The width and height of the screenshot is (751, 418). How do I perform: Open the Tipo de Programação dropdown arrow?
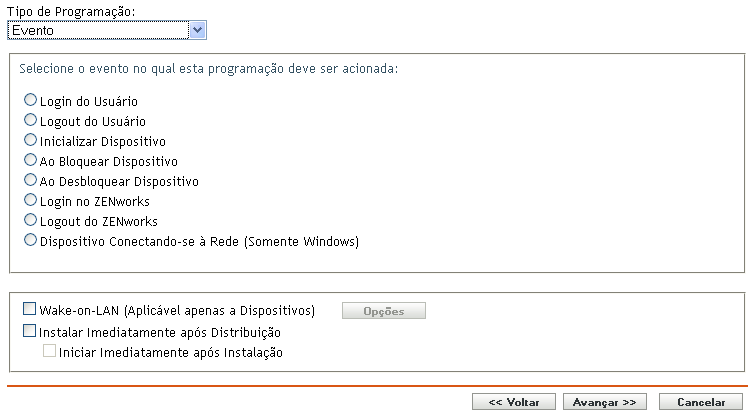click(197, 30)
